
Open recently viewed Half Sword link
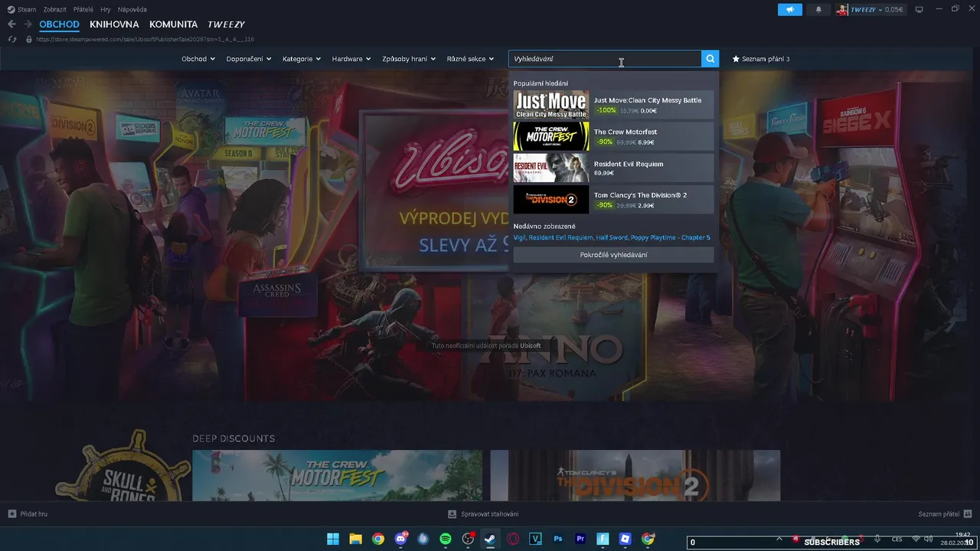612,237
